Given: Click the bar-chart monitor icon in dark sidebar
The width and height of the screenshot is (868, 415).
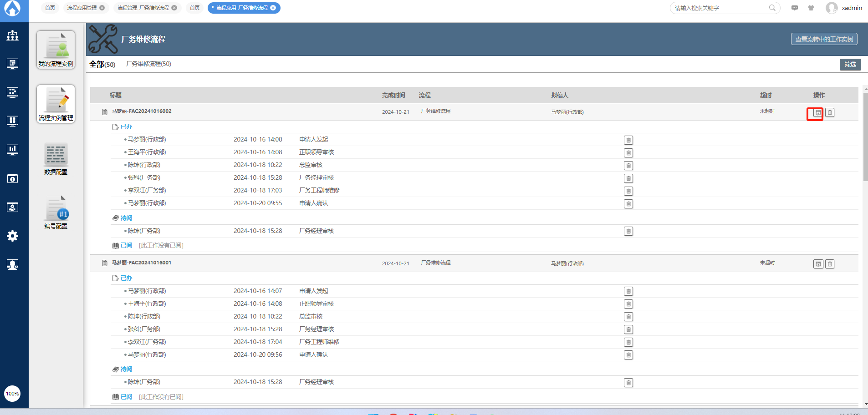Looking at the screenshot, I should 13,150.
